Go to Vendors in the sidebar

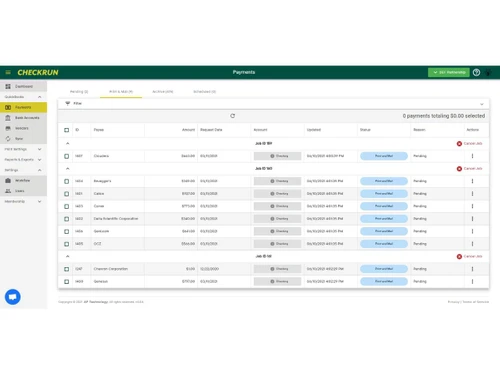tap(23, 128)
